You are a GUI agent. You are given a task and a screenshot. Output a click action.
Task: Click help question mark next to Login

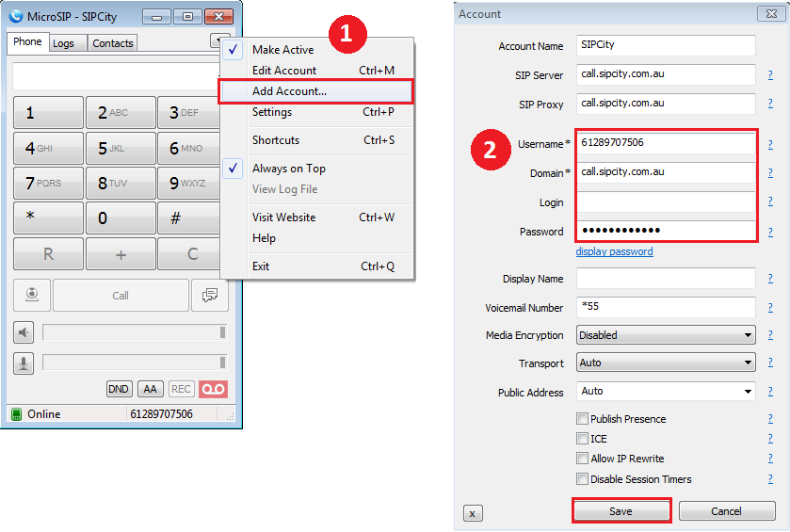click(x=770, y=202)
